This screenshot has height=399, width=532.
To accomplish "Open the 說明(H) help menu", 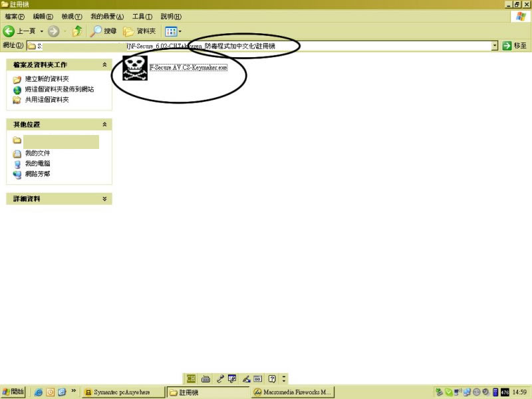I will point(171,17).
